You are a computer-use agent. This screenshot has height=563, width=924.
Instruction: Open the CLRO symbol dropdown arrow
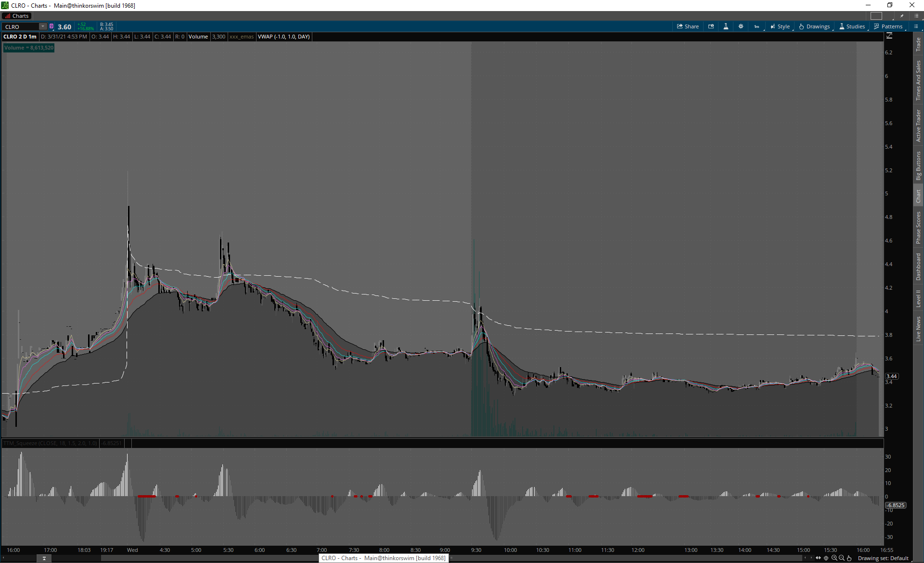[x=43, y=26]
